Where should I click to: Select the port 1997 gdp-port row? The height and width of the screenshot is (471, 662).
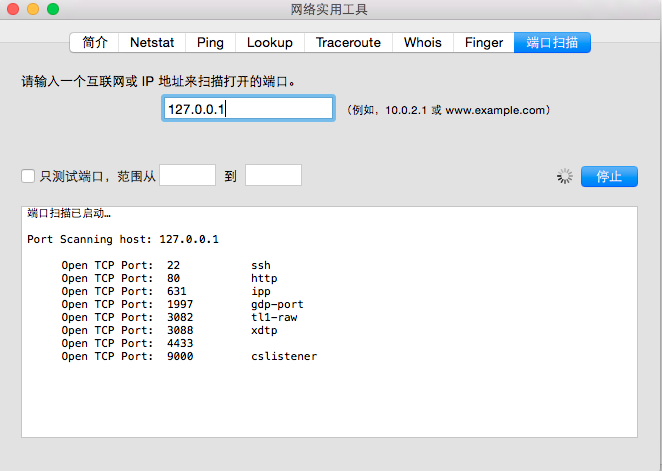[182, 304]
